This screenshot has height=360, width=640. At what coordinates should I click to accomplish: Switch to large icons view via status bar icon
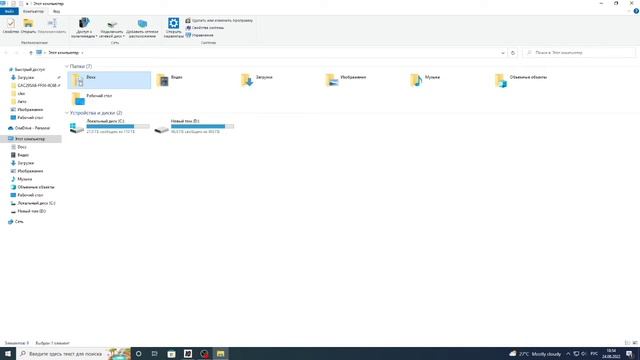click(635, 343)
